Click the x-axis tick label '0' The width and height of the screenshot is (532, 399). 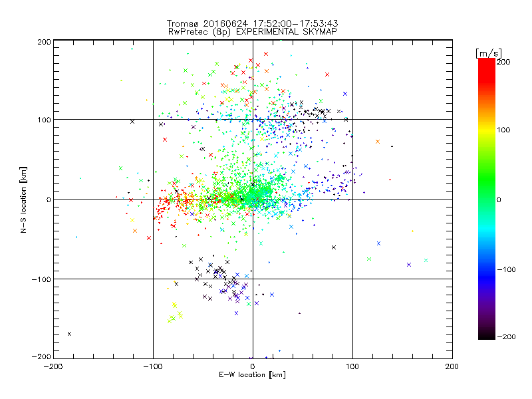pos(253,366)
